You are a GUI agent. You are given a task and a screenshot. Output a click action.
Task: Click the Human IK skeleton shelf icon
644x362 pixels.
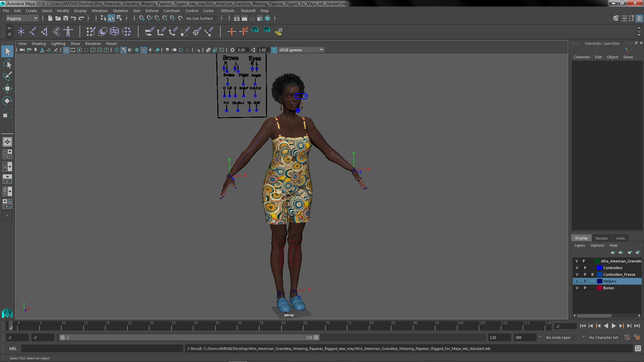68,32
